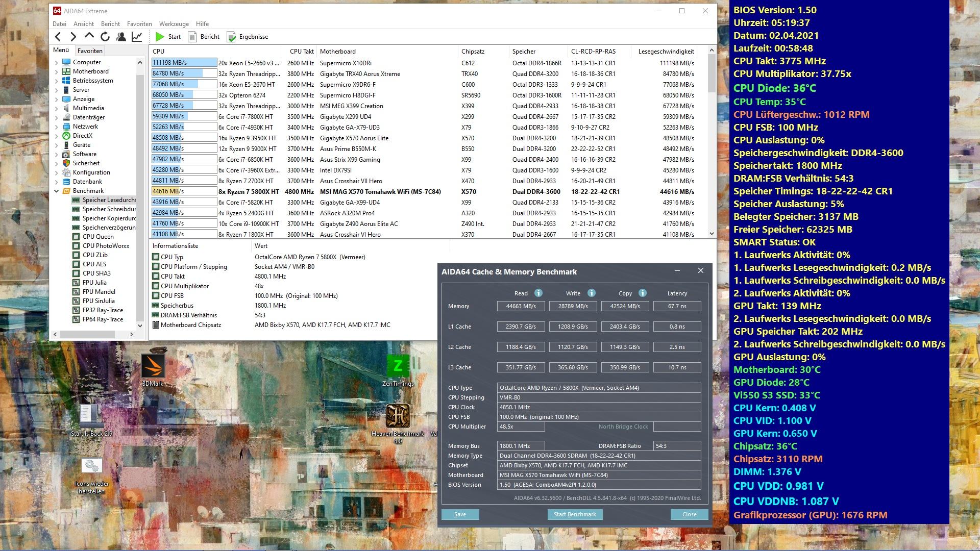Click the Copy info icon in benchmark window
This screenshot has height=551, width=980.
click(643, 293)
